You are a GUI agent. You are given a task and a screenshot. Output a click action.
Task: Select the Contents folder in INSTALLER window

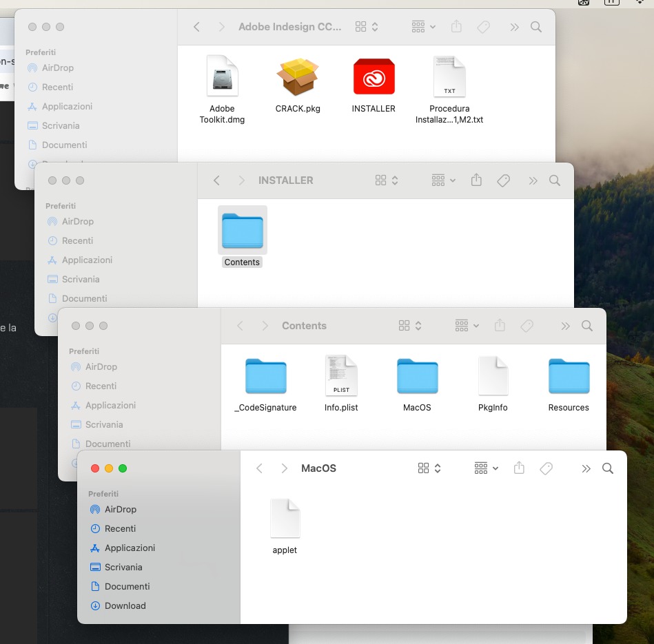[x=243, y=231]
